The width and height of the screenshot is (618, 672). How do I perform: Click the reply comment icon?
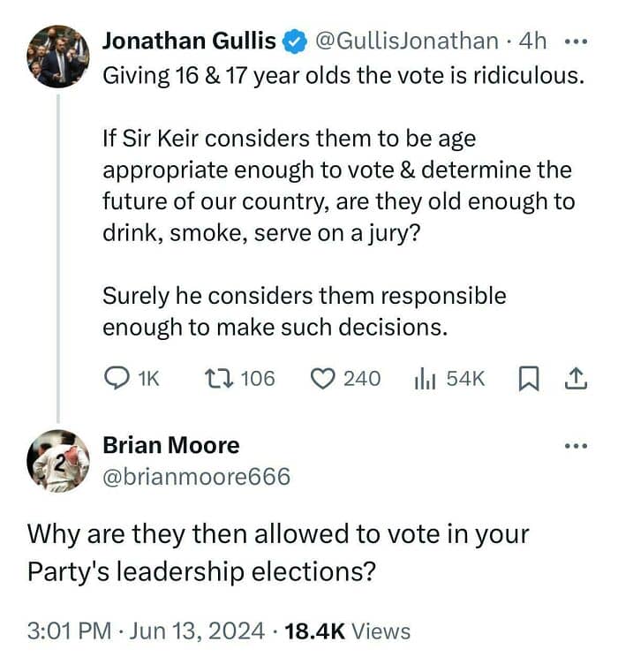pos(117,379)
